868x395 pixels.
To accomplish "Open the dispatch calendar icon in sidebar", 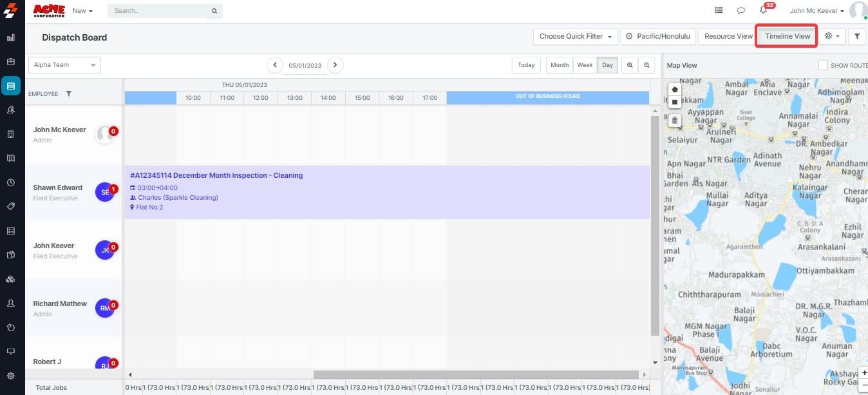I will (x=11, y=86).
